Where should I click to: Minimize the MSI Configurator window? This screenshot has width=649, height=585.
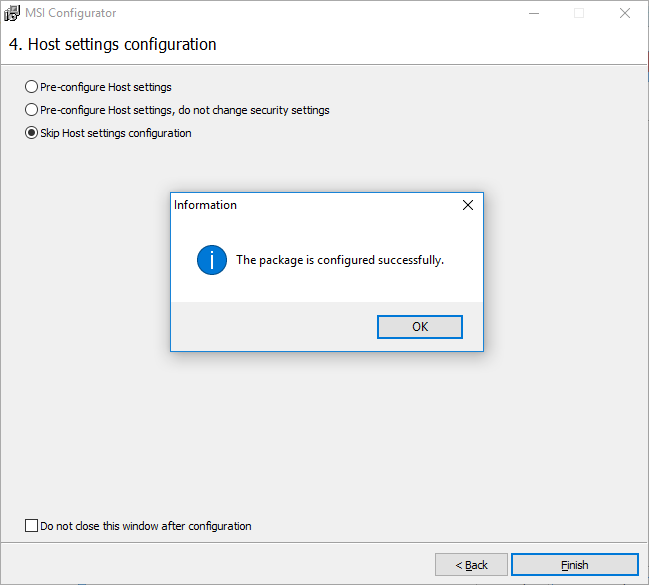click(532, 14)
